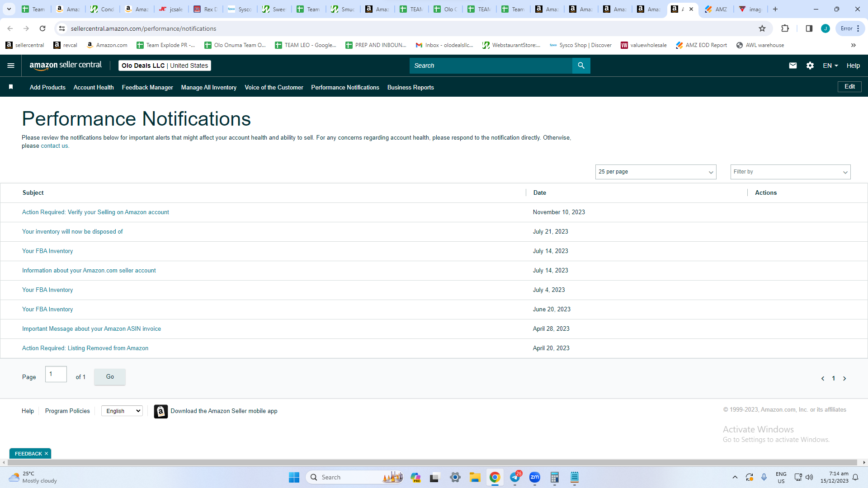
Task: Open the Chrome tab search dropdown
Action: point(9,9)
